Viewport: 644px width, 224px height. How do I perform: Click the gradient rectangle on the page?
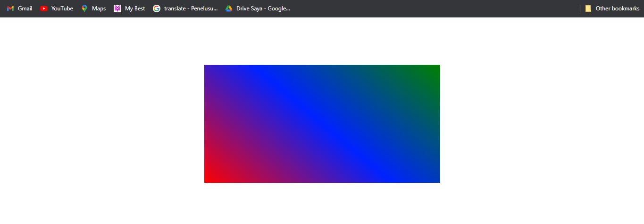pos(322,124)
